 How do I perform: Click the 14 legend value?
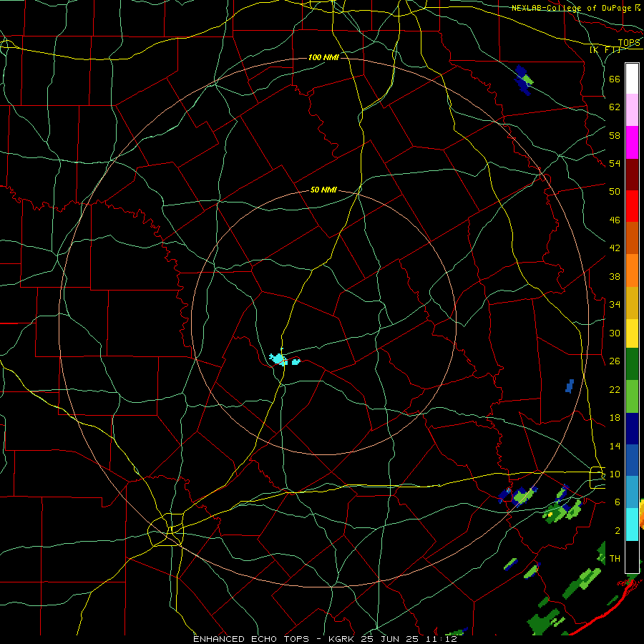(x=615, y=446)
